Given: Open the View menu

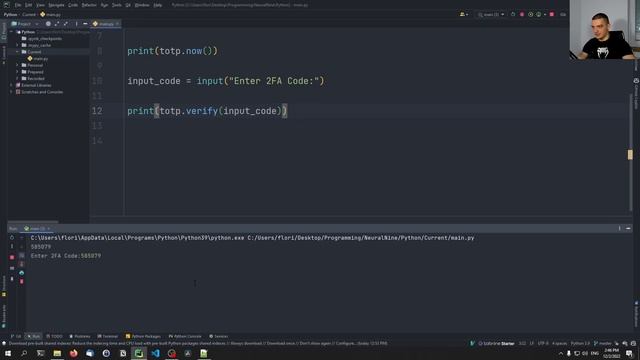Looking at the screenshot, I should (x=40, y=5).
